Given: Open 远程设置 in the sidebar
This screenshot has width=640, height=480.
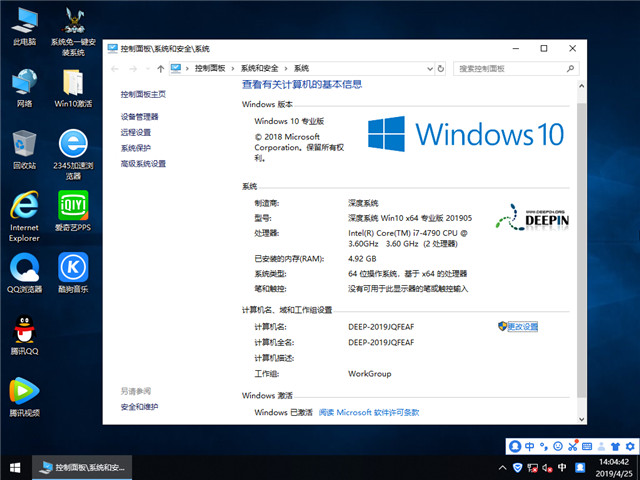Looking at the screenshot, I should click(136, 132).
